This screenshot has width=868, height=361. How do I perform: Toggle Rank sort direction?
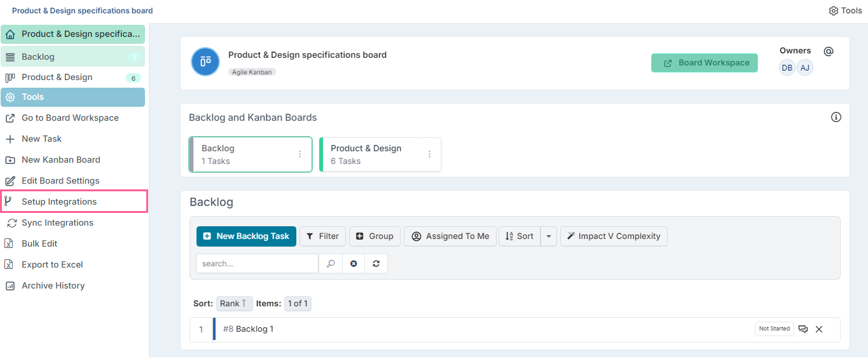coord(235,303)
